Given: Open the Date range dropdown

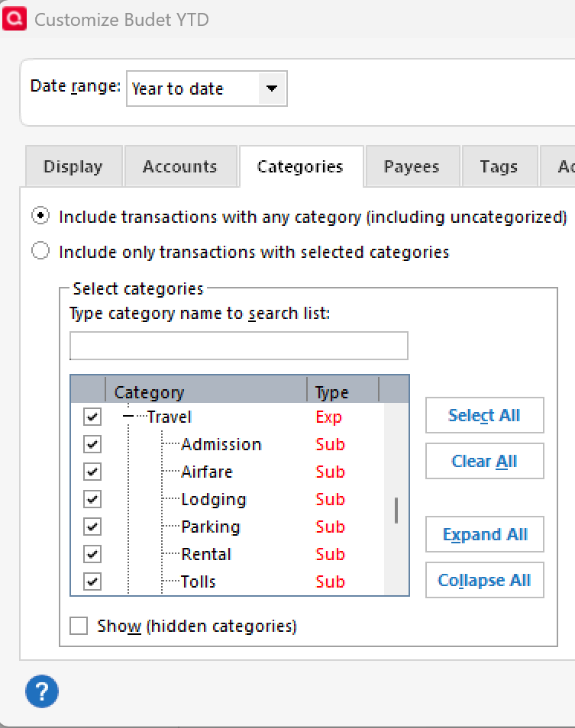Looking at the screenshot, I should [x=272, y=89].
